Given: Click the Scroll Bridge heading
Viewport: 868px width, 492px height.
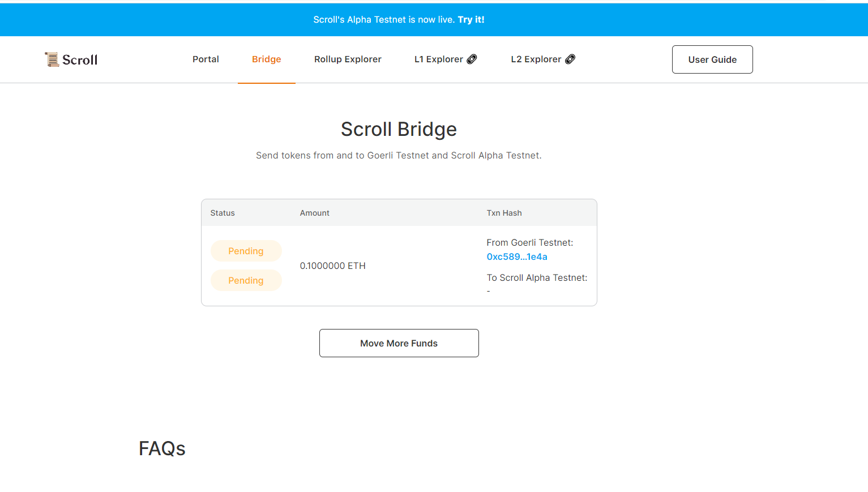Looking at the screenshot, I should click(x=399, y=129).
